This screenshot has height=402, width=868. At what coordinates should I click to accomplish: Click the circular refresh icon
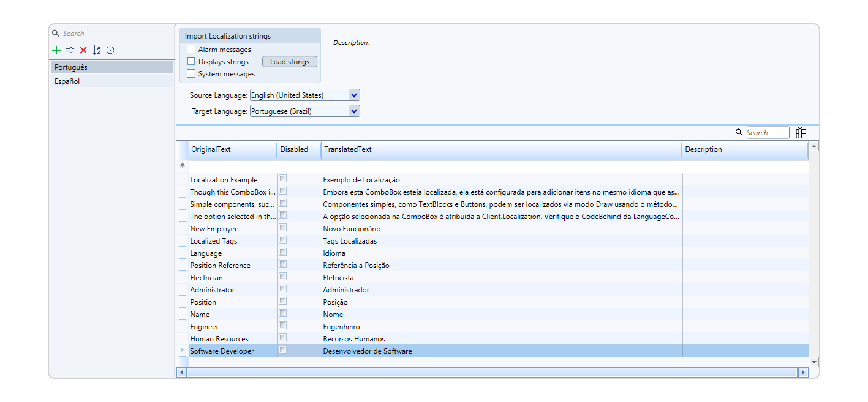[x=110, y=50]
